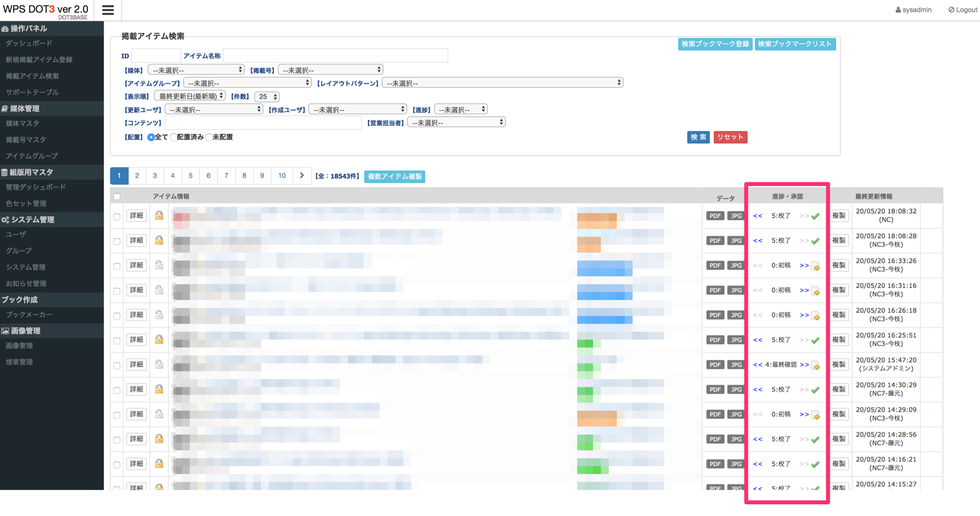
Task: Check the checkbox of 16:33:26 row
Action: coord(117,266)
